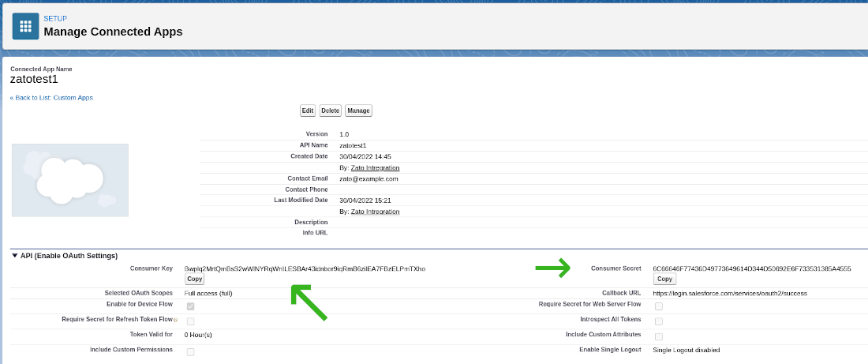This screenshot has height=364, width=868.
Task: Open help icon beside Require Secret for Refresh Token Flow
Action: click(175, 320)
